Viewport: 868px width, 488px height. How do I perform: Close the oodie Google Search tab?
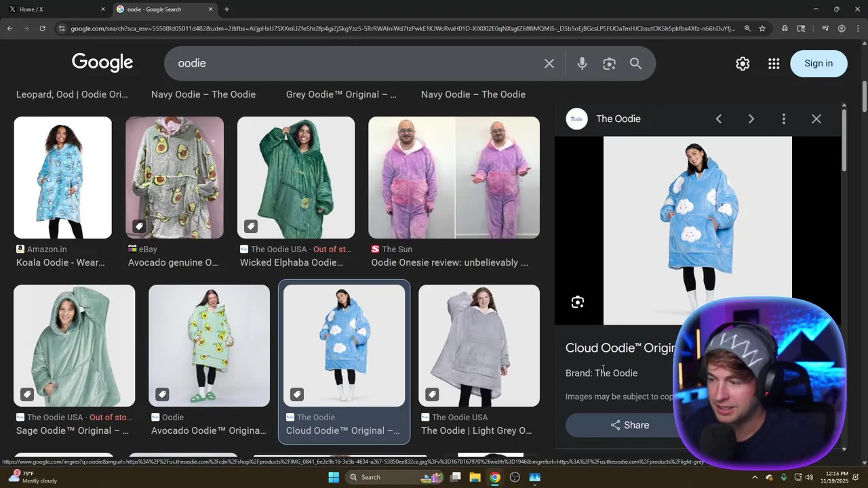click(210, 9)
